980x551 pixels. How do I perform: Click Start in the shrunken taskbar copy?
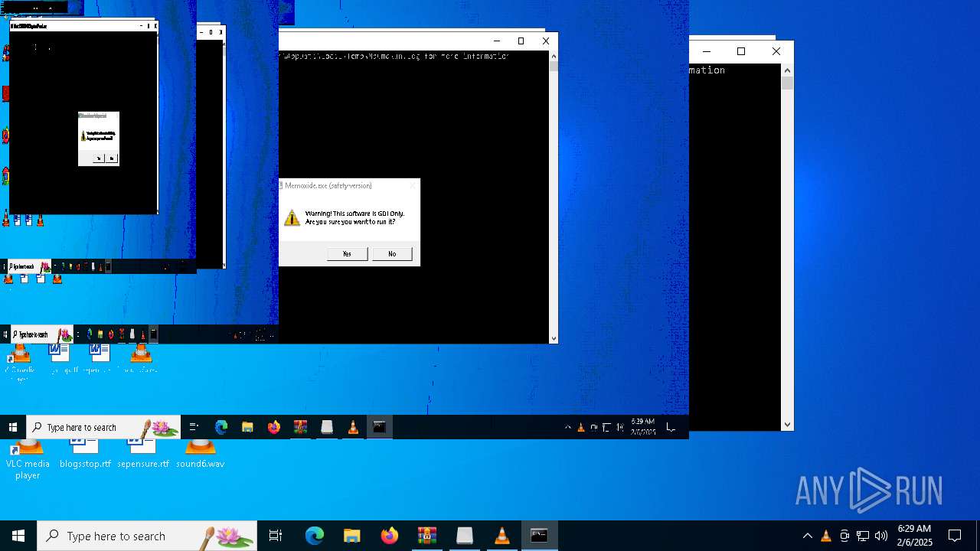pyautogui.click(x=13, y=427)
